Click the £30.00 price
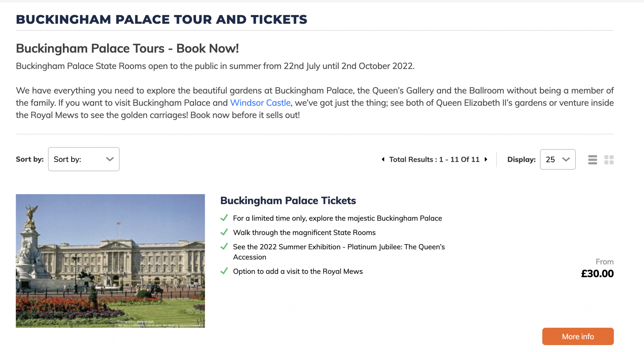 [597, 273]
